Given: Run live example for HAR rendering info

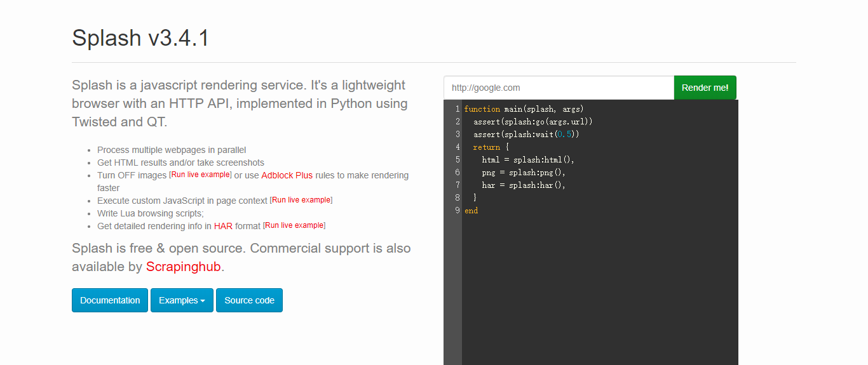Looking at the screenshot, I should [294, 225].
